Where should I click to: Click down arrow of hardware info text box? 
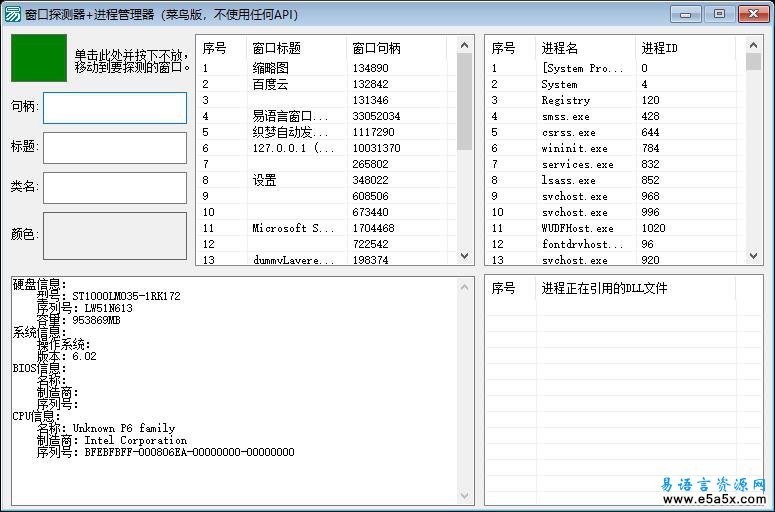point(464,495)
